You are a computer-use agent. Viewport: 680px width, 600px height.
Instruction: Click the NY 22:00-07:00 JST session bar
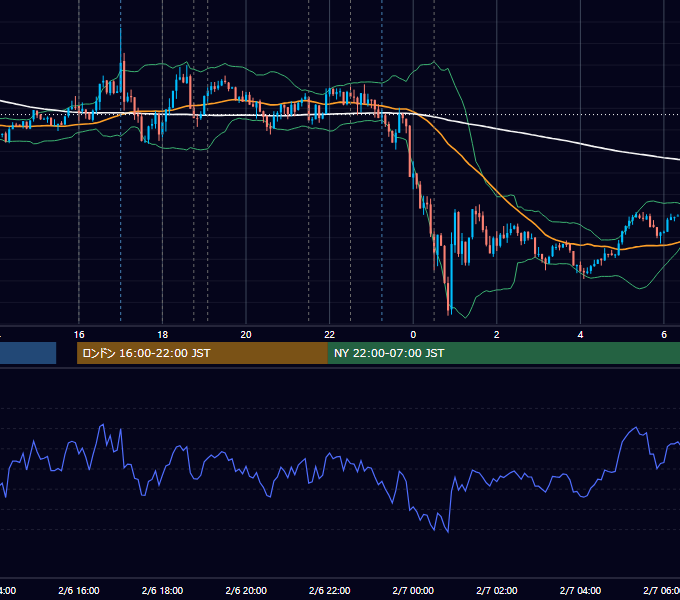point(503,353)
